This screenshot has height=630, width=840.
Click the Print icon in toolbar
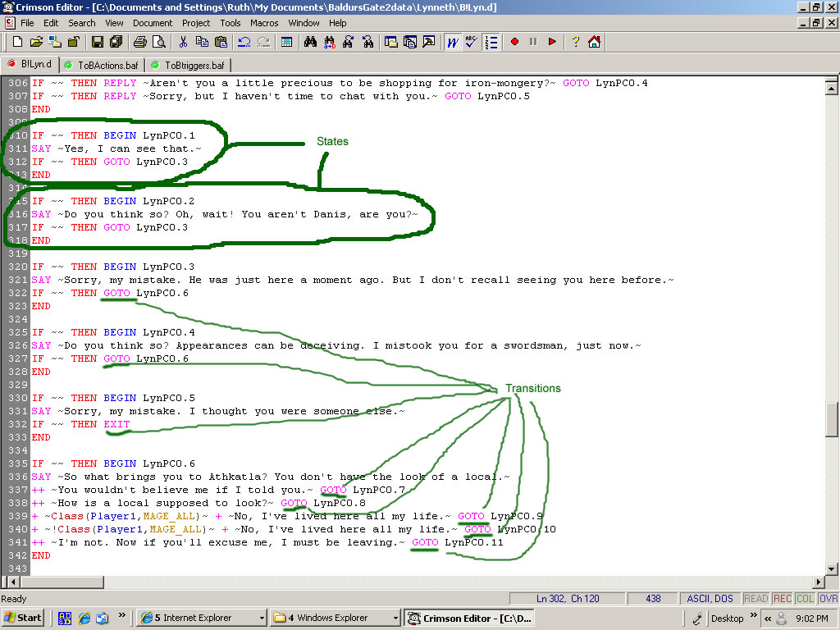click(x=140, y=42)
